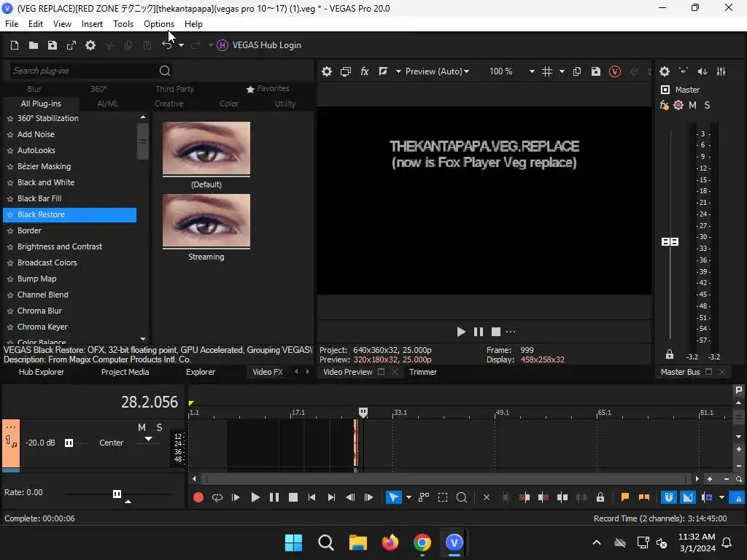Switch to the AI/ML plug-in category
Screen dimensions: 747x560
(108, 104)
